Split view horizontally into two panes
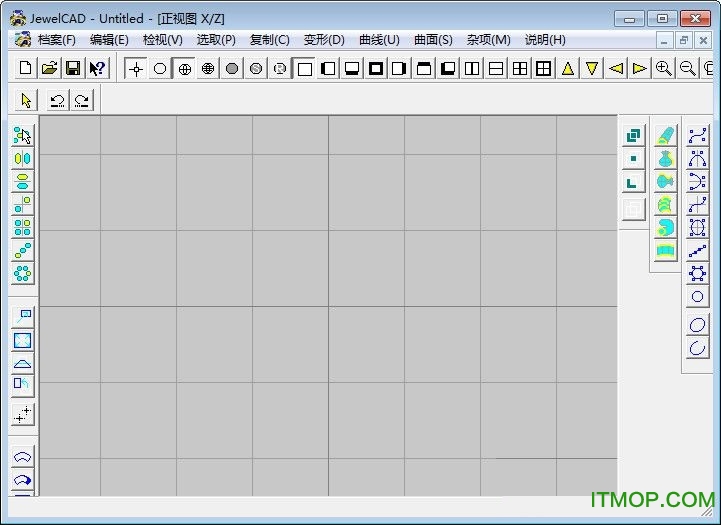This screenshot has width=721, height=525. pyautogui.click(x=496, y=68)
